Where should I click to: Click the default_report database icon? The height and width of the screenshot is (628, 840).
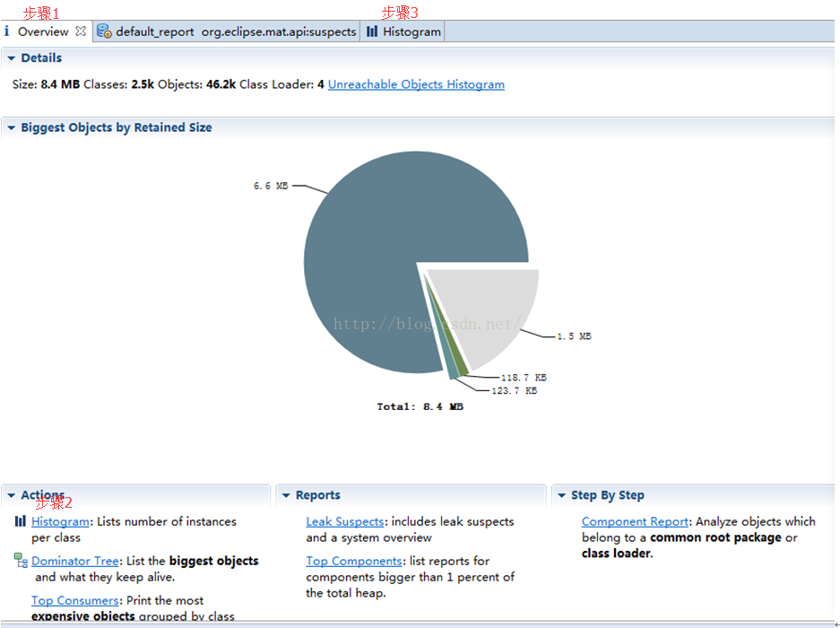coord(104,31)
